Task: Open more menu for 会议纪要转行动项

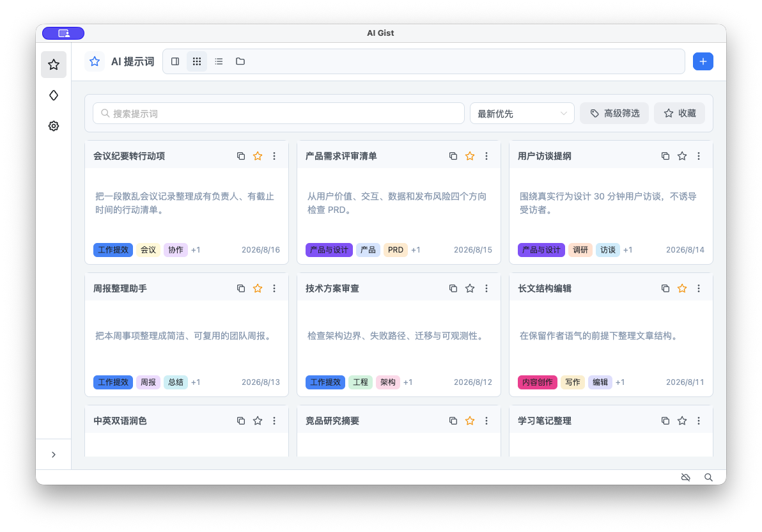Action: tap(274, 156)
